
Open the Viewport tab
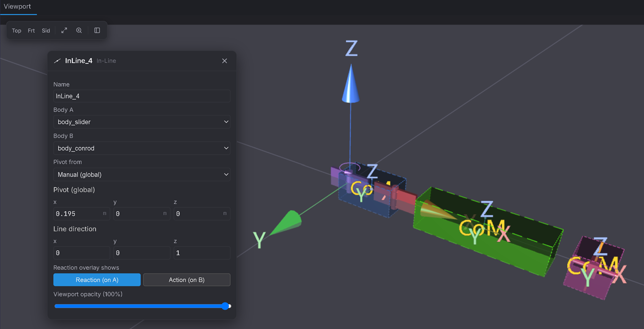click(x=18, y=7)
